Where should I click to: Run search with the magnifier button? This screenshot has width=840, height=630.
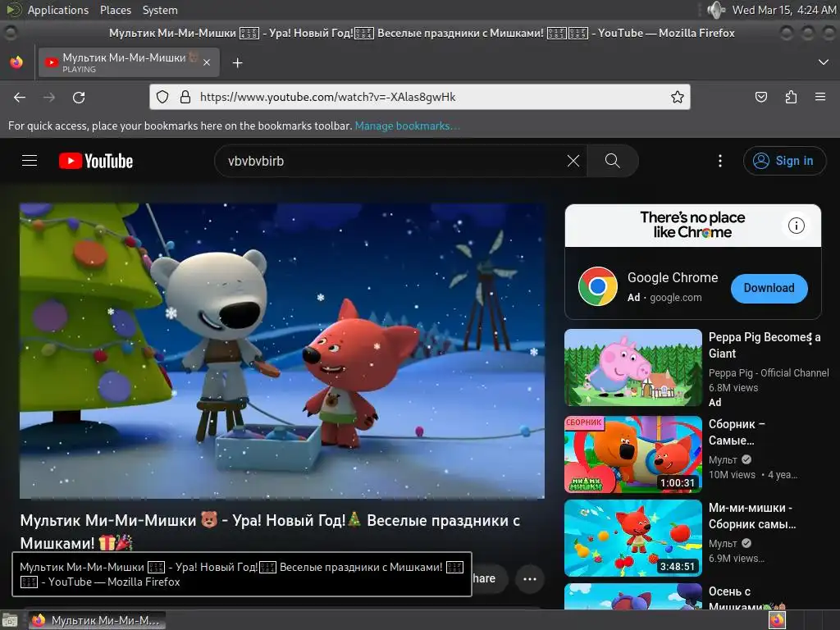pyautogui.click(x=612, y=161)
